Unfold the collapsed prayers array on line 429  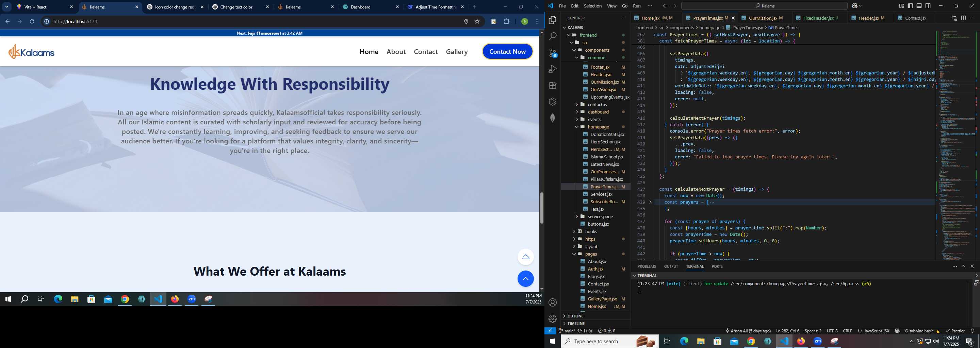click(650, 202)
